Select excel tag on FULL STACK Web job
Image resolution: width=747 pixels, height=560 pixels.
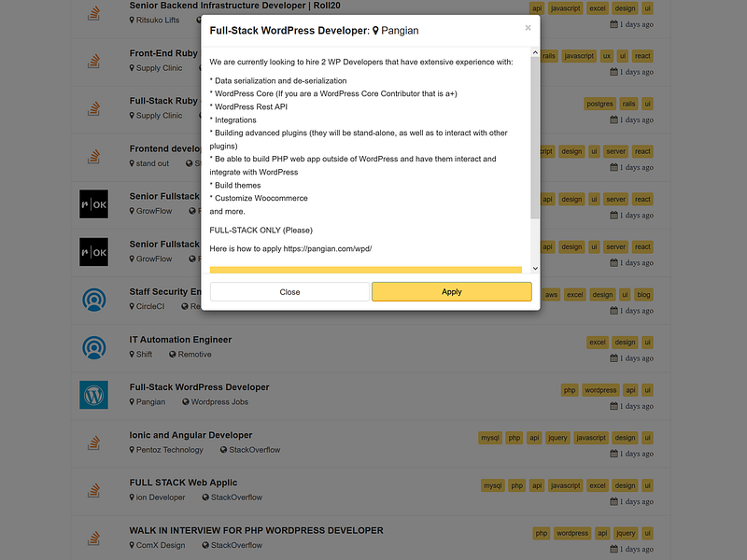tap(598, 485)
